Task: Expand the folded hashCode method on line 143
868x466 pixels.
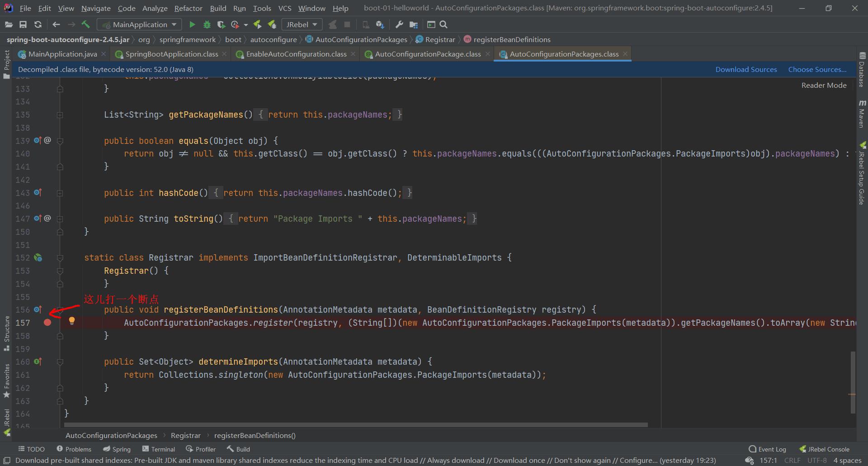Action: pyautogui.click(x=60, y=193)
